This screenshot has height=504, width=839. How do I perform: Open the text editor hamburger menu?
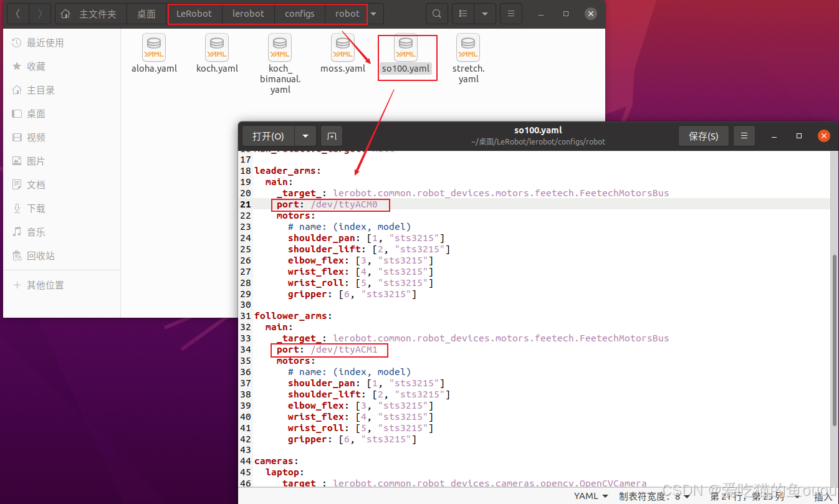744,136
